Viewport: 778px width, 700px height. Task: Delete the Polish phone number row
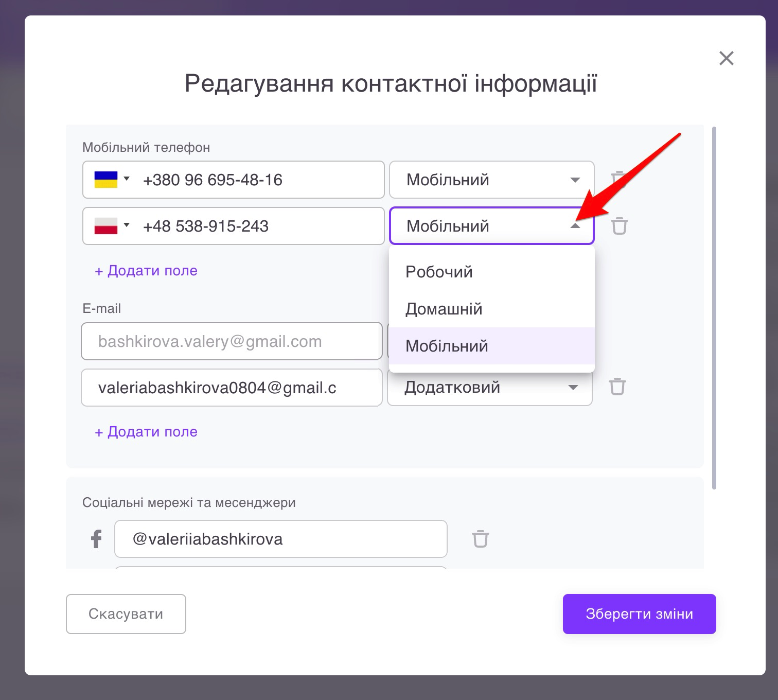[x=619, y=226]
